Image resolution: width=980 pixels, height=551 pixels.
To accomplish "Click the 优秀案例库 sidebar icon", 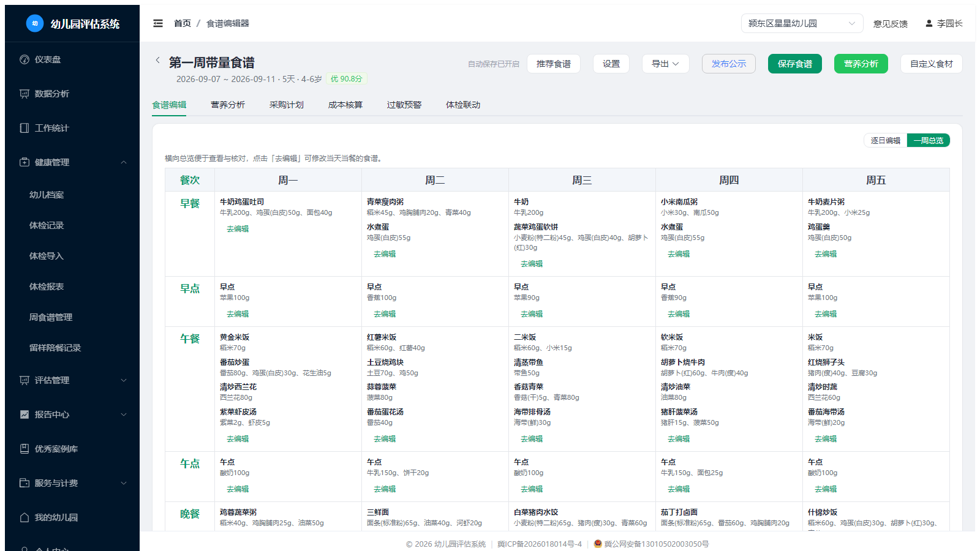I will coord(24,449).
